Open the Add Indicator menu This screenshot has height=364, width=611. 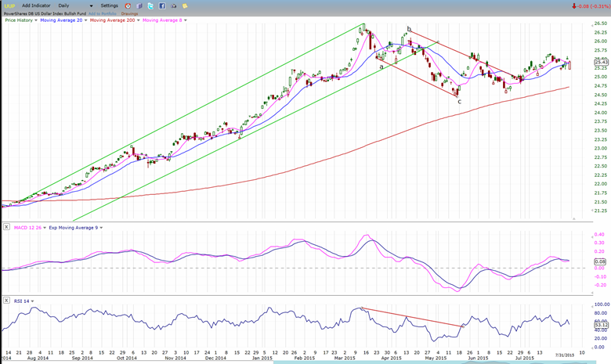coord(36,5)
